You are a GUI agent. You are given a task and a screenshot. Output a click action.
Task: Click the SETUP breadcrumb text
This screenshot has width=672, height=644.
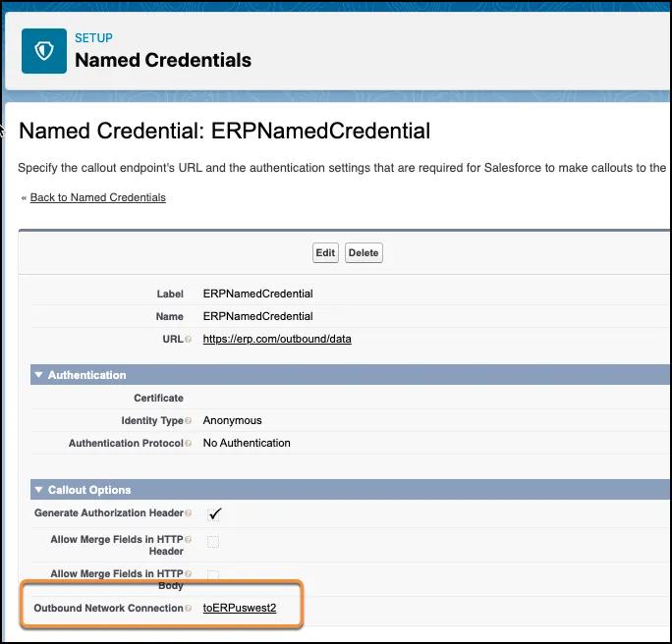tap(93, 37)
